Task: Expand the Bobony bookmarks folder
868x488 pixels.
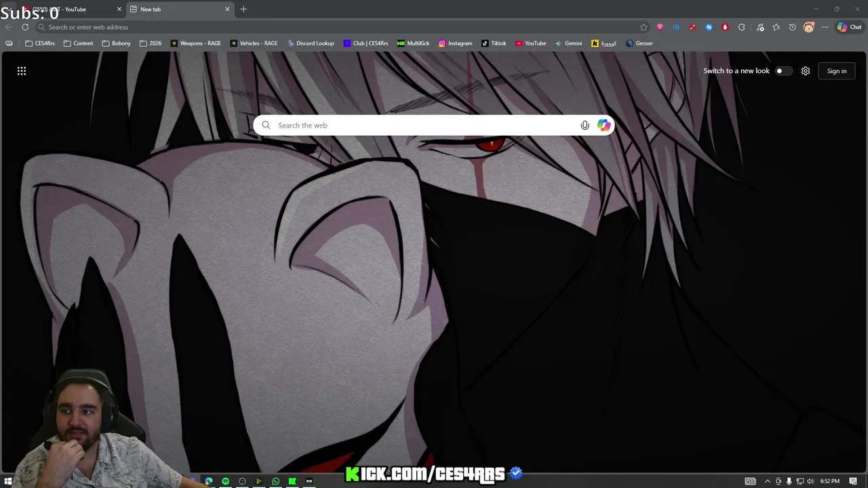Action: pos(116,43)
